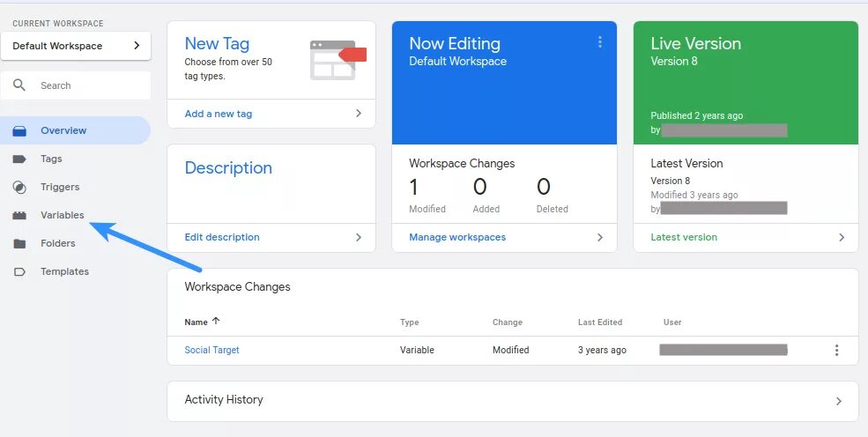Click the Variables brick icon
This screenshot has height=437, width=868.
[x=19, y=216]
